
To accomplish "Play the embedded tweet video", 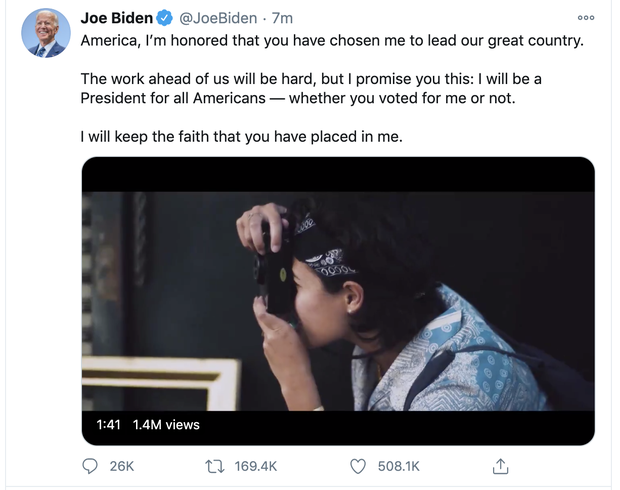I will point(338,300).
